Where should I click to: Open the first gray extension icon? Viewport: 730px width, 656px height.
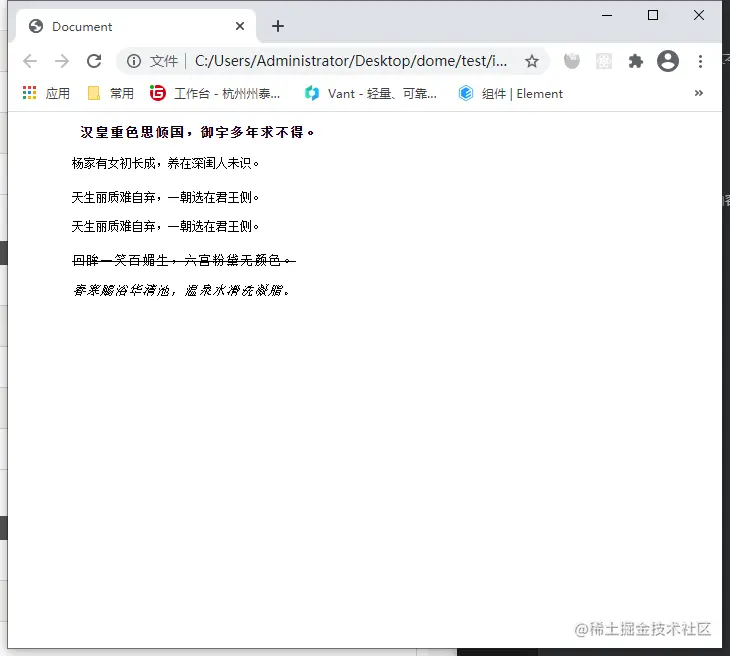point(572,61)
